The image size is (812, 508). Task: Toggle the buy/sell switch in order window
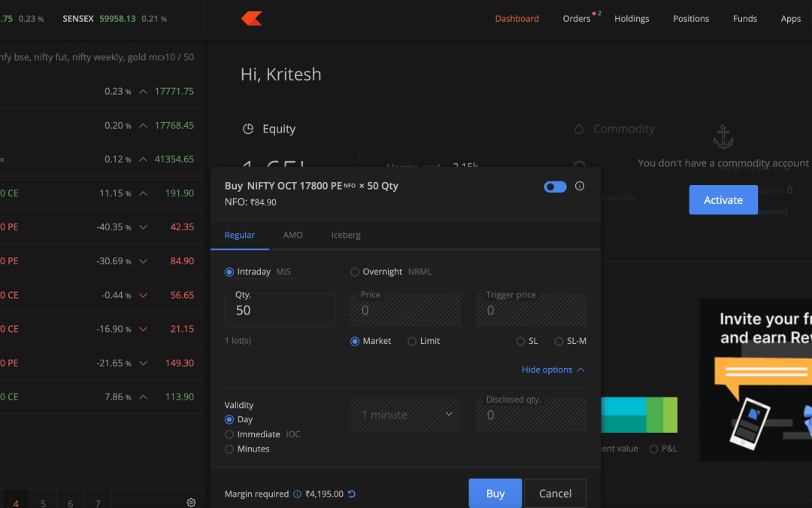[x=555, y=187]
